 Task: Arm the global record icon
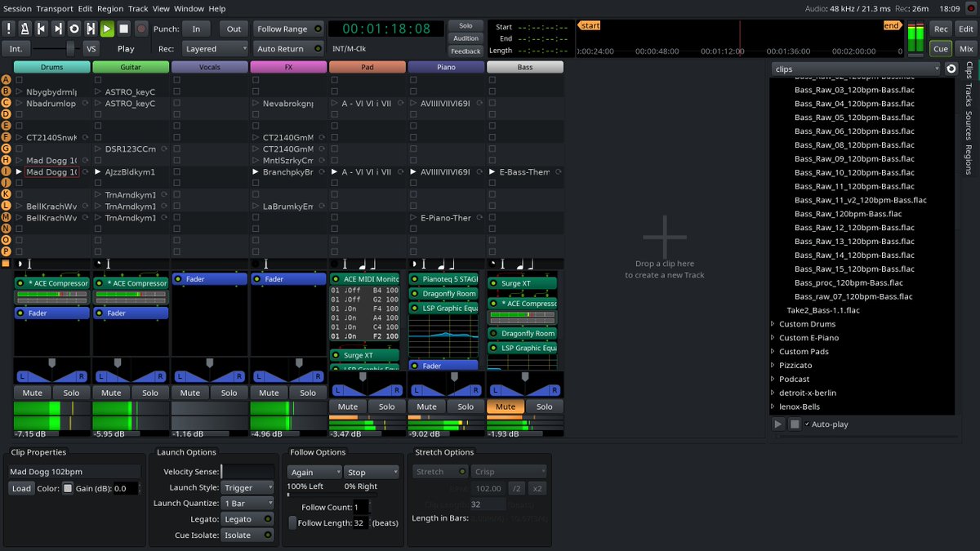(x=143, y=29)
